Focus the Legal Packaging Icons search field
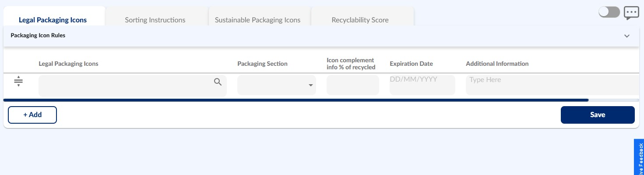This screenshot has width=644, height=175. [x=133, y=86]
